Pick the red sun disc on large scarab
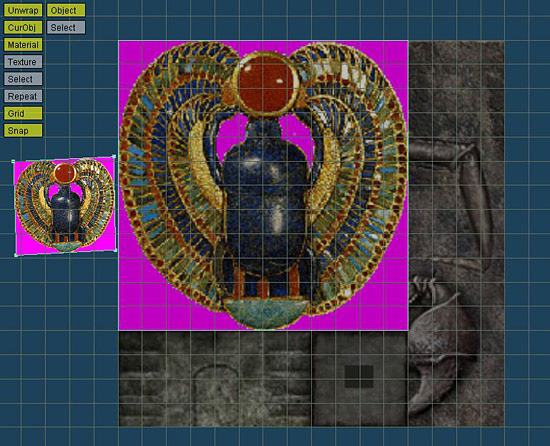Image resolution: width=550 pixels, height=446 pixels. click(267, 84)
